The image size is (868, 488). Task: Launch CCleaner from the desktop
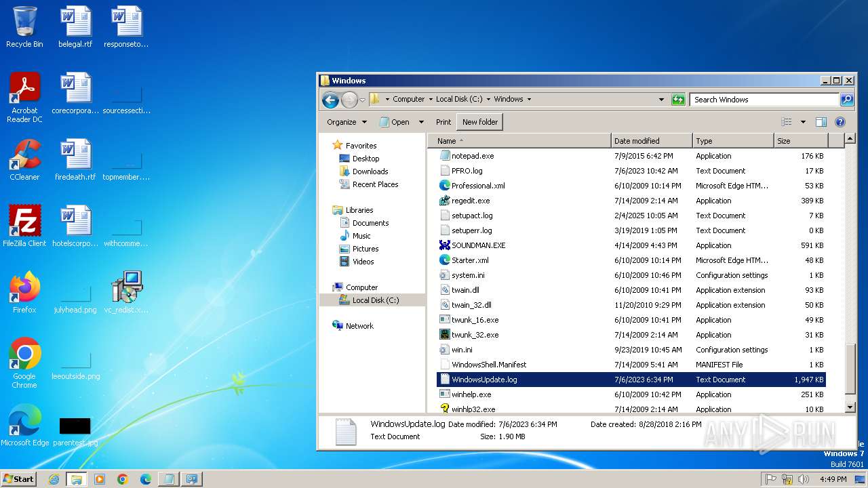(x=24, y=160)
